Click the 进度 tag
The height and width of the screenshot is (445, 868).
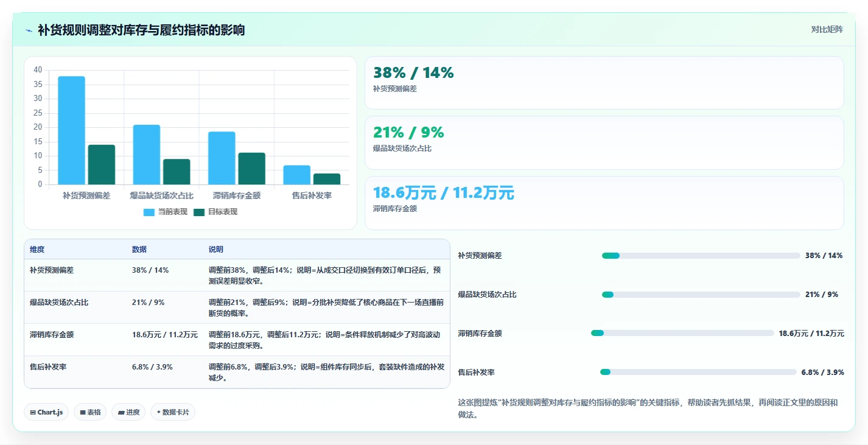pos(128,412)
